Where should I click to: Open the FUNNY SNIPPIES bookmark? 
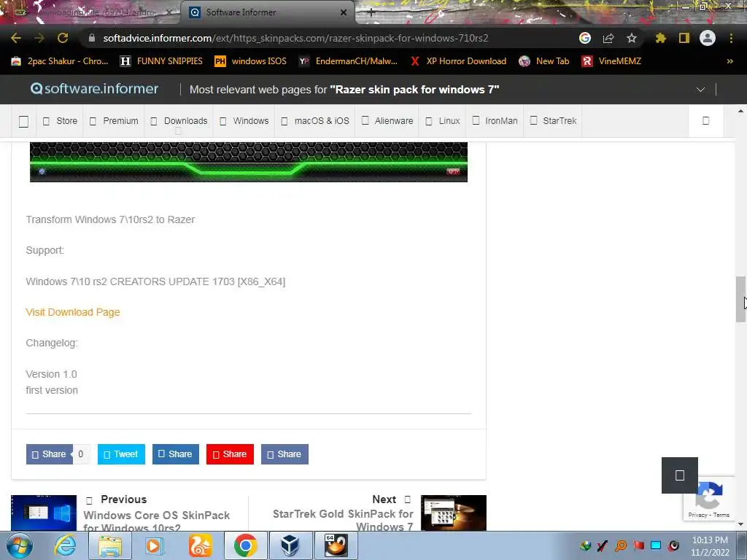tap(161, 61)
